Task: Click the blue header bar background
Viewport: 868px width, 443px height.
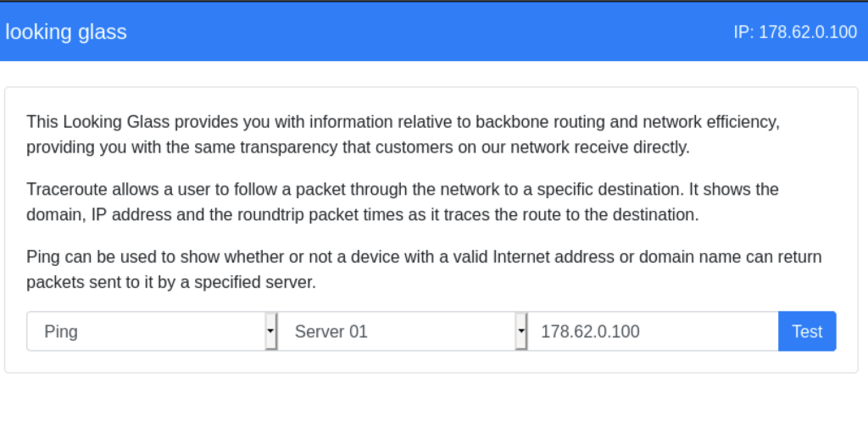Action: (434, 32)
